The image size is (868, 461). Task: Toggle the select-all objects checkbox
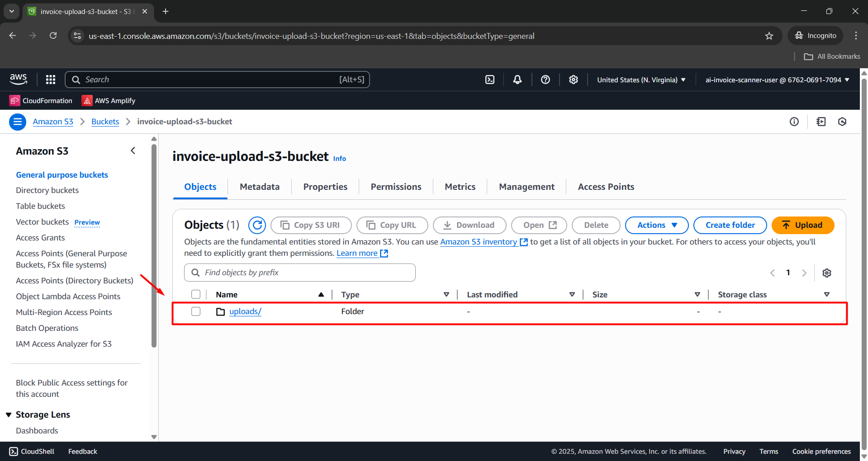(x=196, y=295)
